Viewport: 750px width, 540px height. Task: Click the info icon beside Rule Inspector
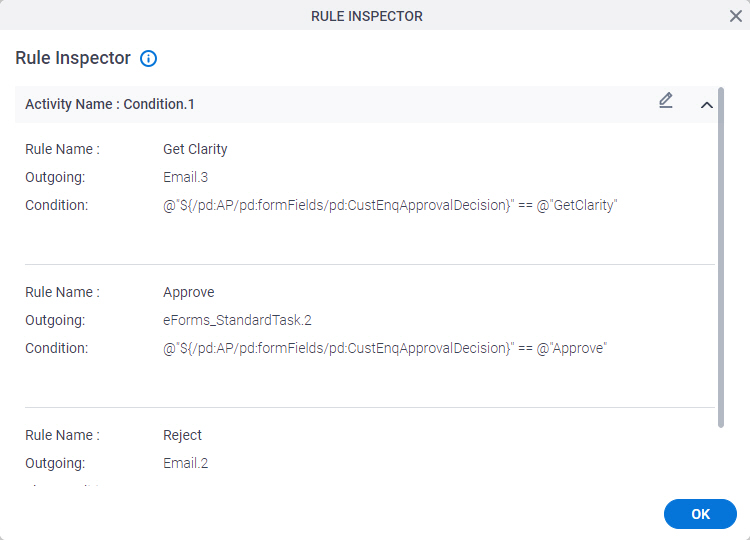point(148,59)
